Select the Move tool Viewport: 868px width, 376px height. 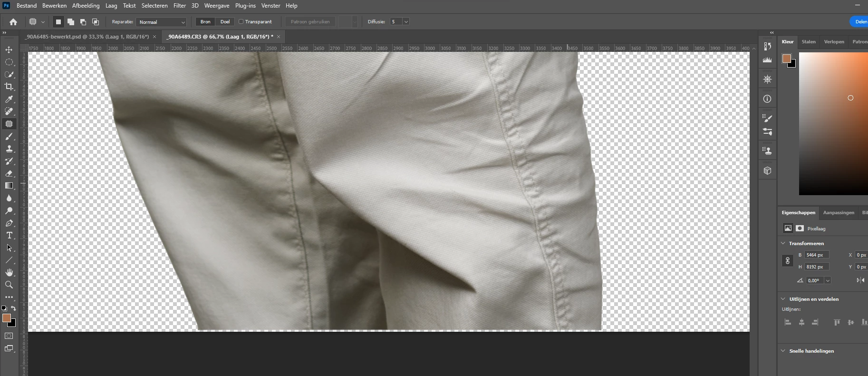coord(9,49)
